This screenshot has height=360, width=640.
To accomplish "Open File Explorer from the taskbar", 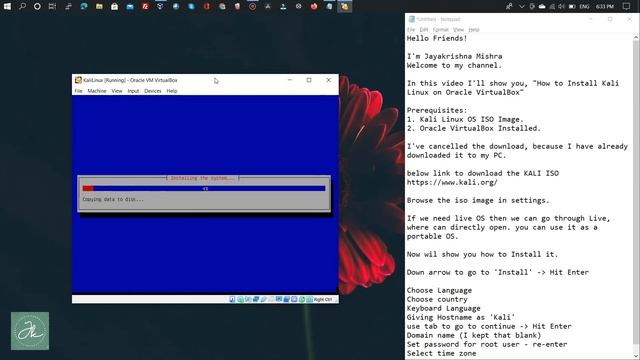I will [x=99, y=6].
